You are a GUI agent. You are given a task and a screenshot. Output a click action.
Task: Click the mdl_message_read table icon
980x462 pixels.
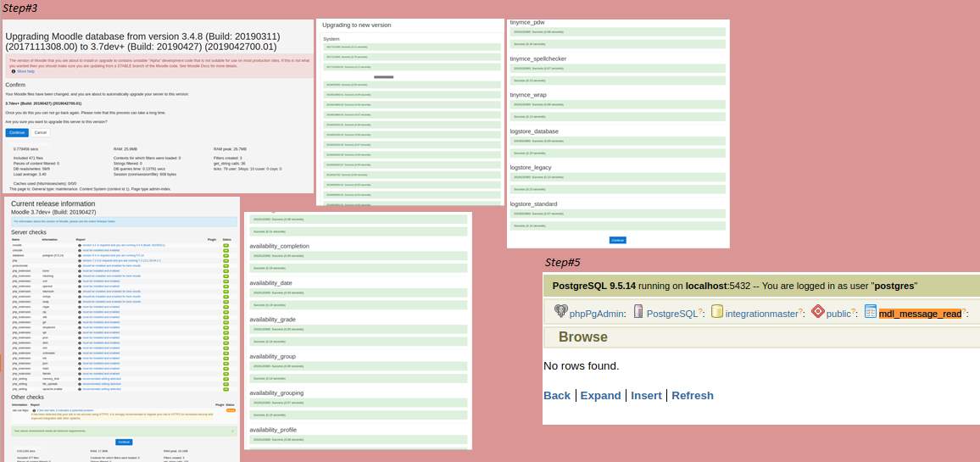tap(871, 311)
